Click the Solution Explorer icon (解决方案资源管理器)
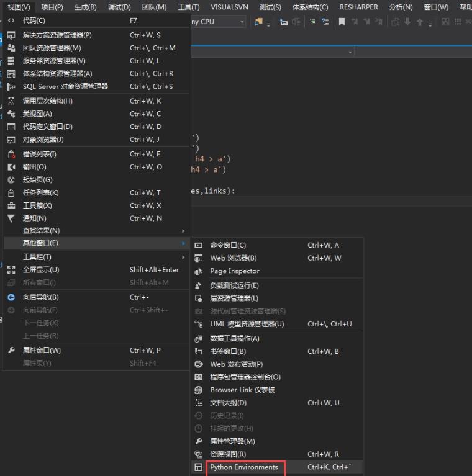Screen dimensions: 472x476 [x=11, y=35]
